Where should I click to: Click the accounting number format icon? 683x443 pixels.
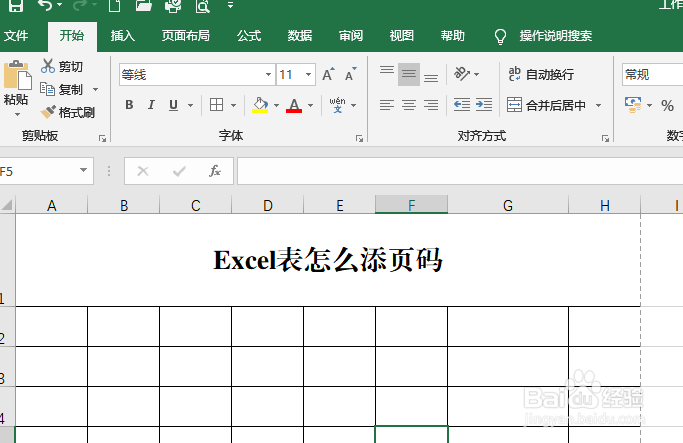point(633,105)
